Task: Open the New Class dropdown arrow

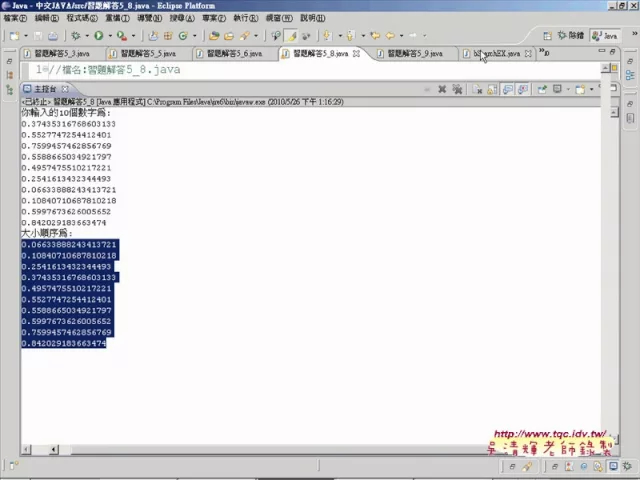Action: point(194,36)
